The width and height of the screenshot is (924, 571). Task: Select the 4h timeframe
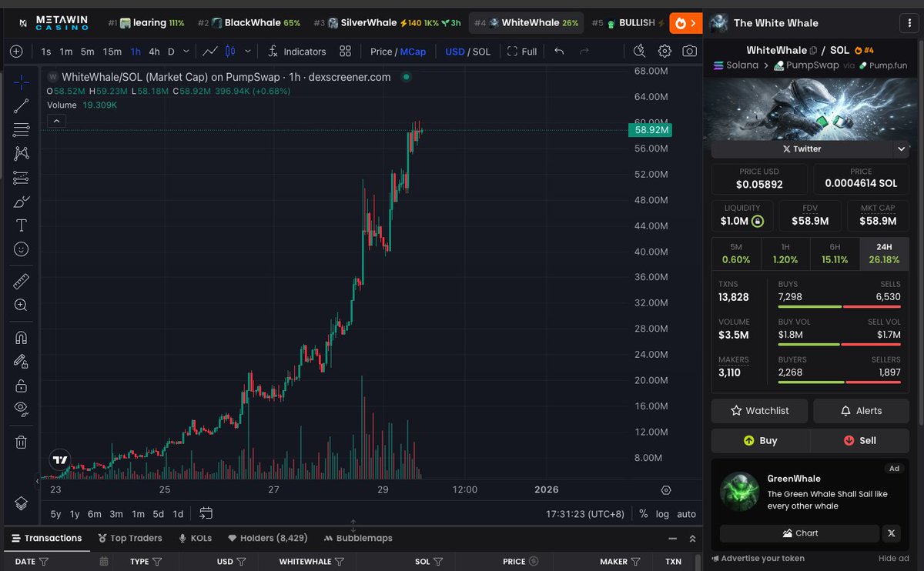coord(155,52)
